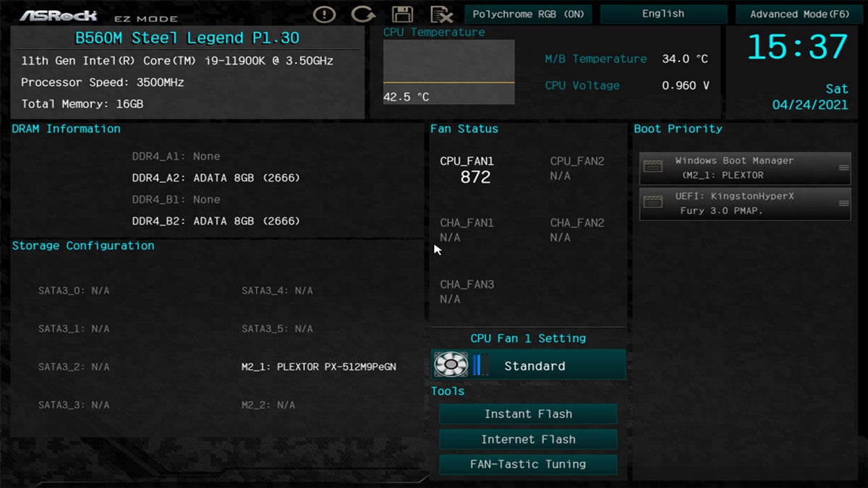Switch to Advanced Mode (F6)
This screenshot has height=488, width=868.
[x=800, y=14]
